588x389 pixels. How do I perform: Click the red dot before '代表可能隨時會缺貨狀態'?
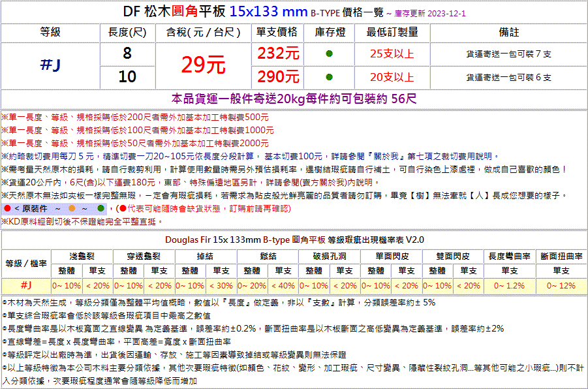(x=123, y=208)
